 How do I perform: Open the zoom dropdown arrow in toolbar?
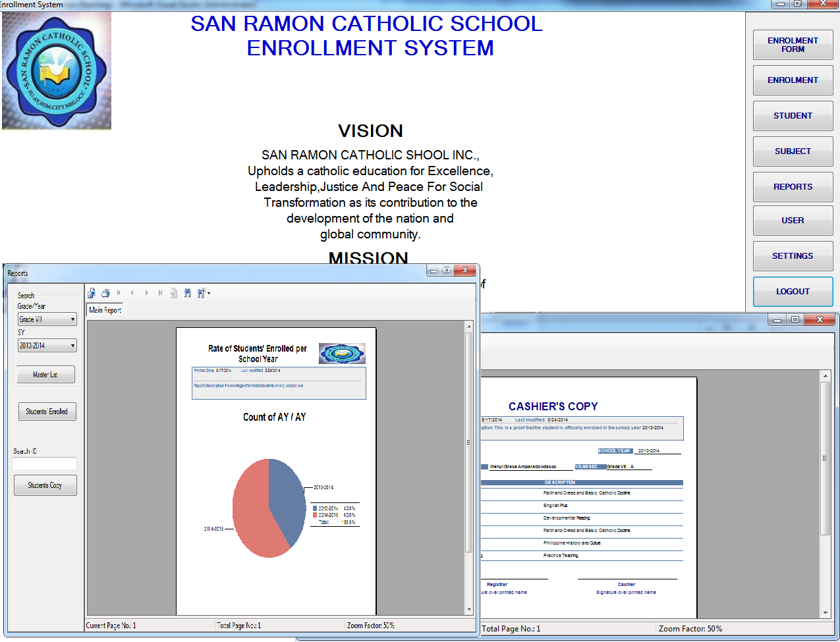pyautogui.click(x=209, y=294)
